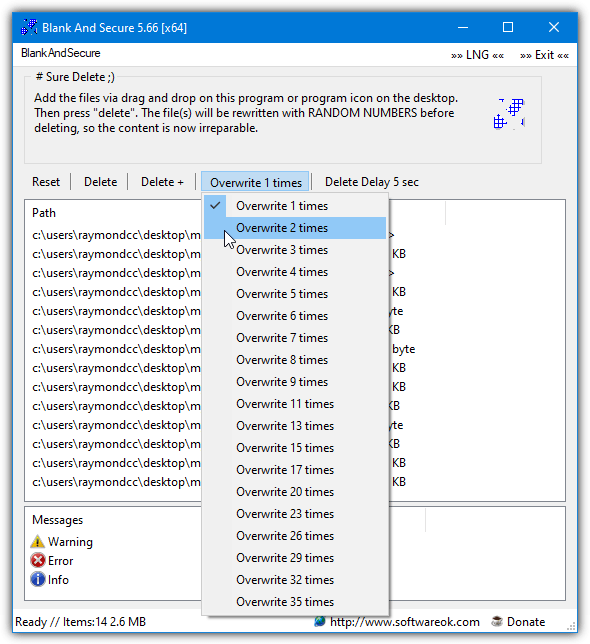Click the coffee cup Donate icon
Viewport: 590px width, 644px height.
click(497, 621)
